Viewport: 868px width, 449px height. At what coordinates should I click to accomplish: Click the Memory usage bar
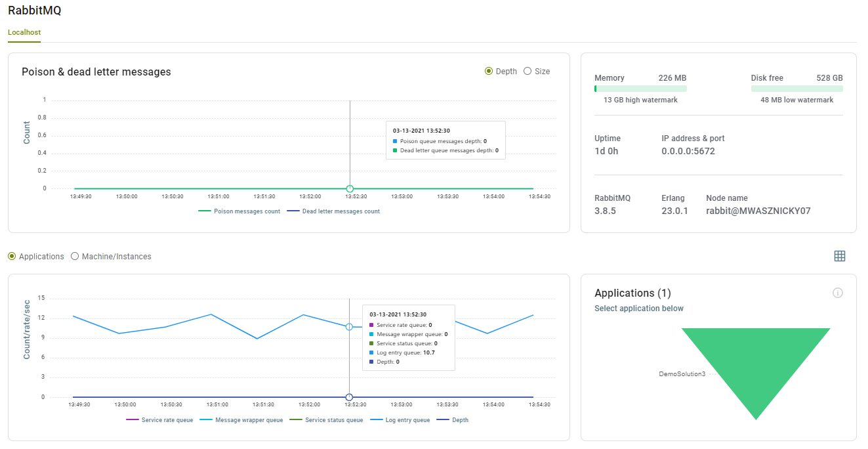tap(640, 89)
